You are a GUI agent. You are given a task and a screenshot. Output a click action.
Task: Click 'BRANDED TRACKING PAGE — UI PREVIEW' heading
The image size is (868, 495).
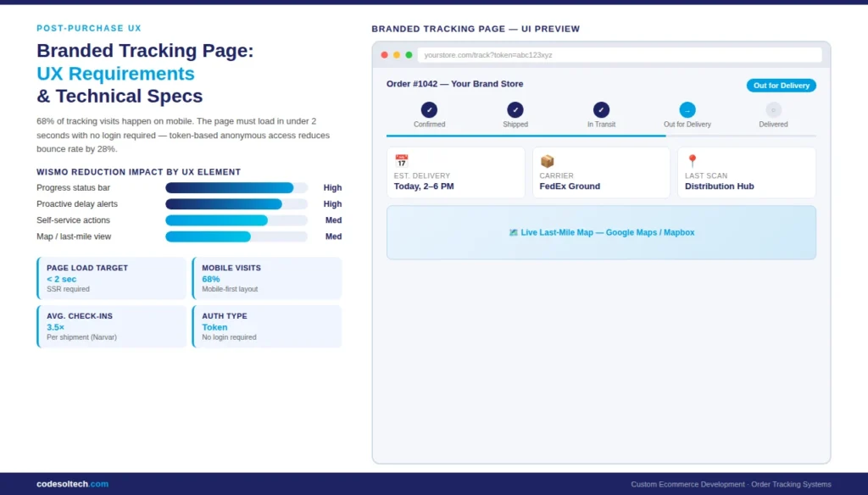(x=476, y=29)
